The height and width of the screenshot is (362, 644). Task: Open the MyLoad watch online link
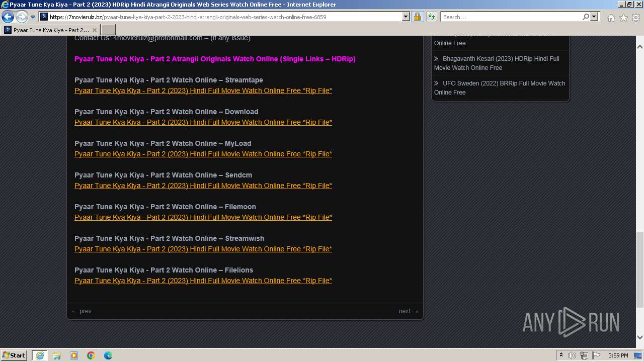203,154
